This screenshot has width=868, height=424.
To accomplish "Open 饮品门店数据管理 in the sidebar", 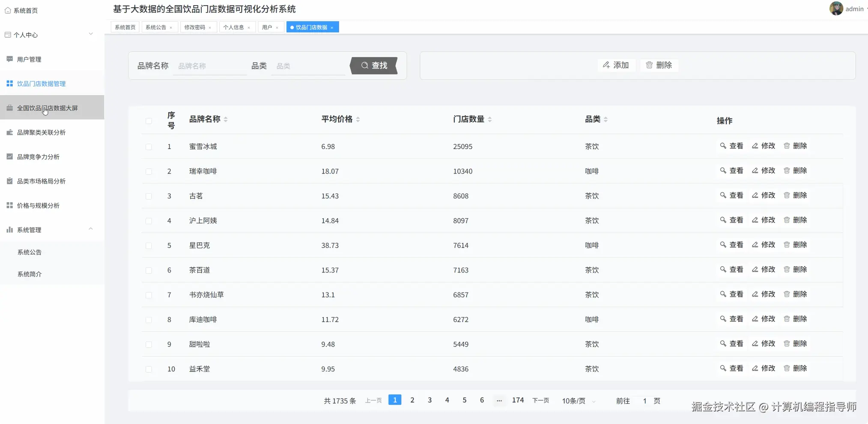I will [42, 83].
